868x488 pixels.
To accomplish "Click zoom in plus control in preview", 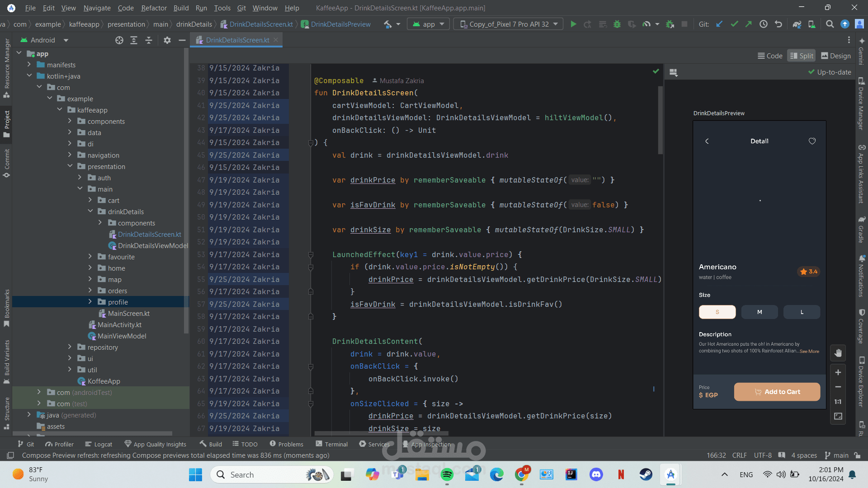I will point(838,372).
